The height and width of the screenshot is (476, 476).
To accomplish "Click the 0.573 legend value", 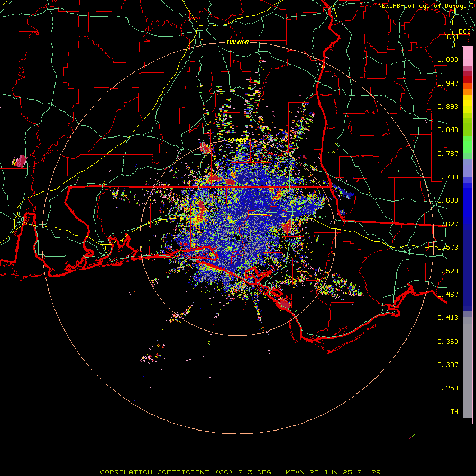I will tap(448, 248).
